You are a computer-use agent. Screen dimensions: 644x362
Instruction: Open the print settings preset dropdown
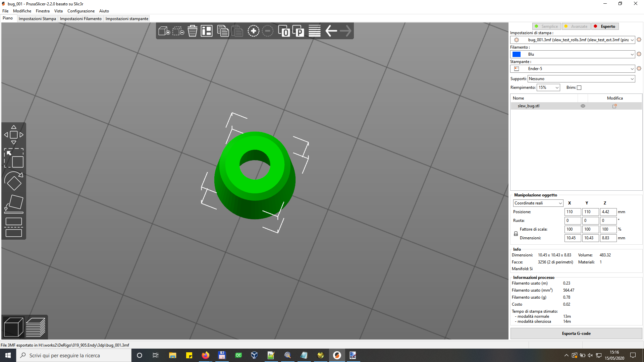(x=573, y=40)
